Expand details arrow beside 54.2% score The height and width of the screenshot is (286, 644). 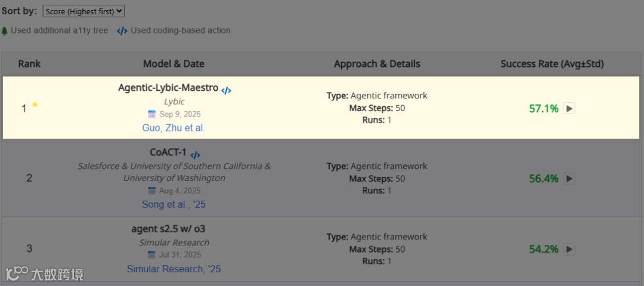pyautogui.click(x=569, y=249)
